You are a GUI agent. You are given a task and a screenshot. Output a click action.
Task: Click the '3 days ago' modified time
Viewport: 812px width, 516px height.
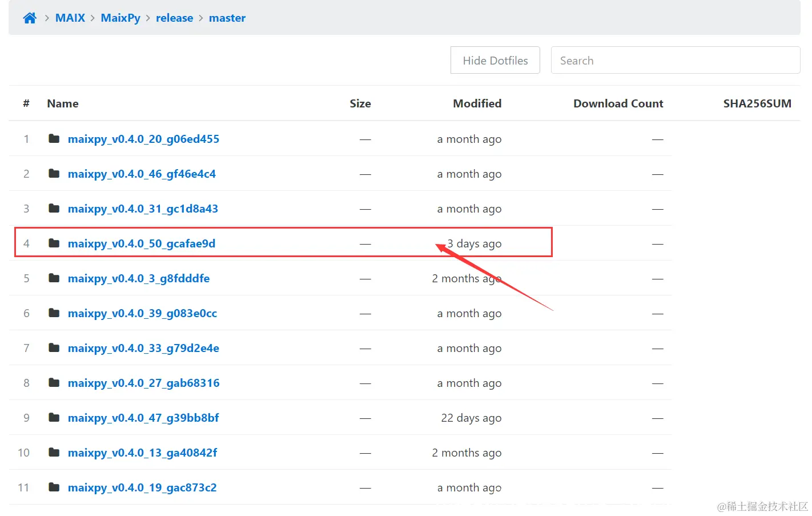tap(474, 244)
